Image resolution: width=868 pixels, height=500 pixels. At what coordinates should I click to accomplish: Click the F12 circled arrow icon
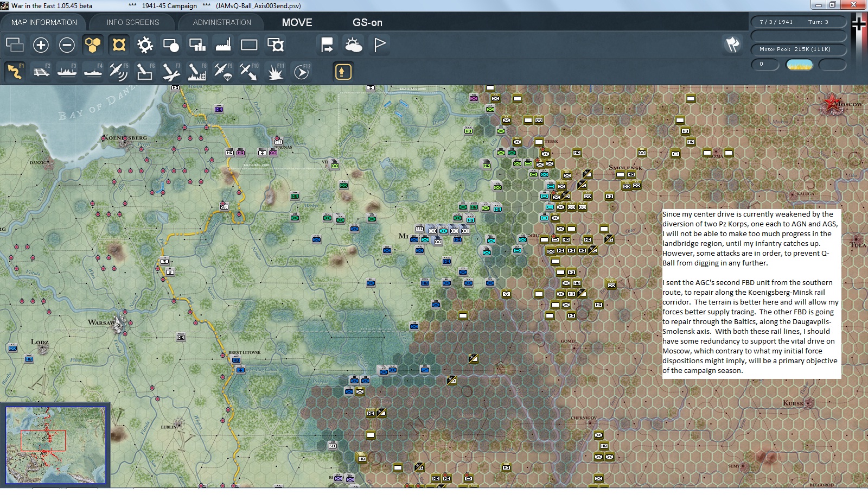coord(301,72)
